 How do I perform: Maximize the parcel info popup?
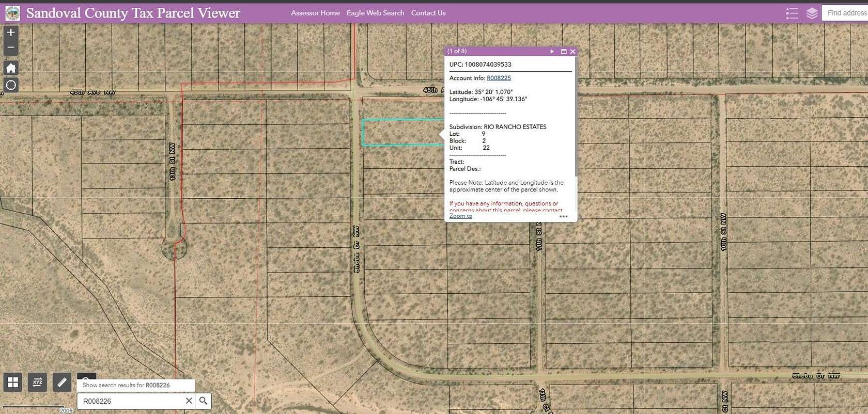point(564,51)
